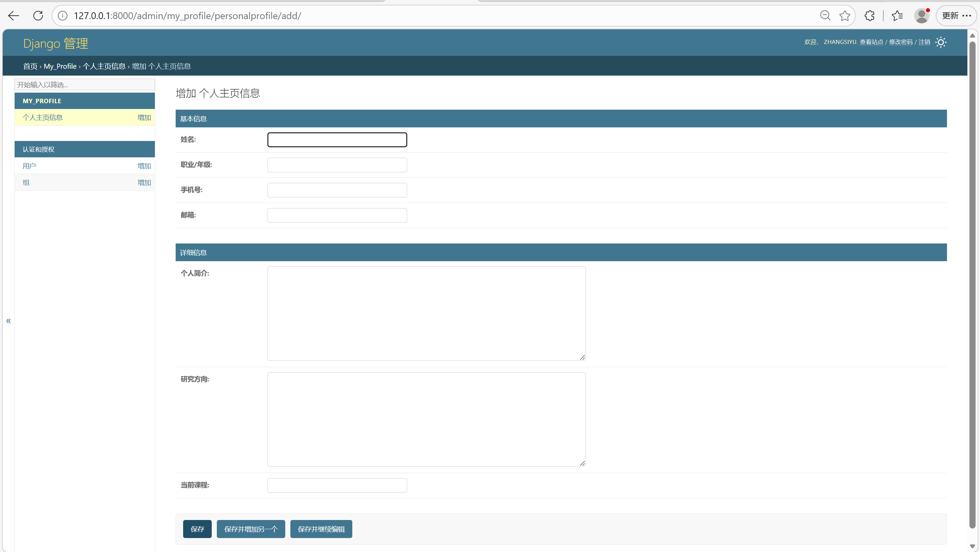This screenshot has width=980, height=552.
Task: Bookmark this page with star icon
Action: [845, 16]
